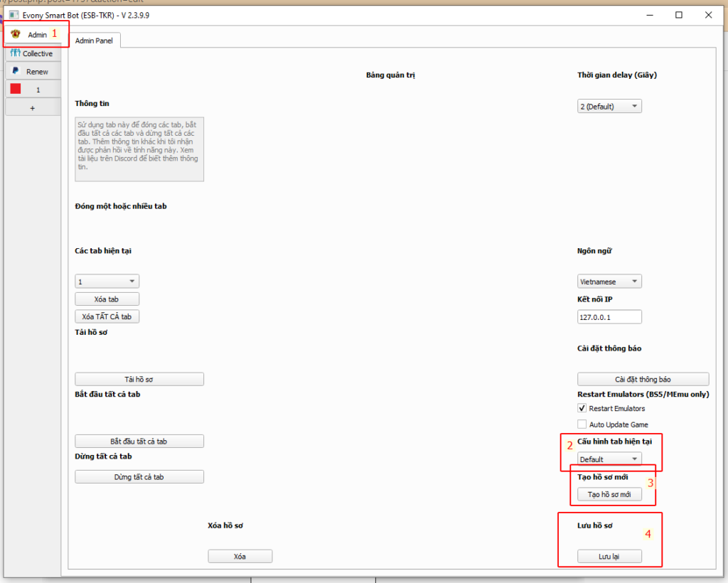This screenshot has width=728, height=583.
Task: Expand the Vietnamese language dropdown
Action: [609, 282]
